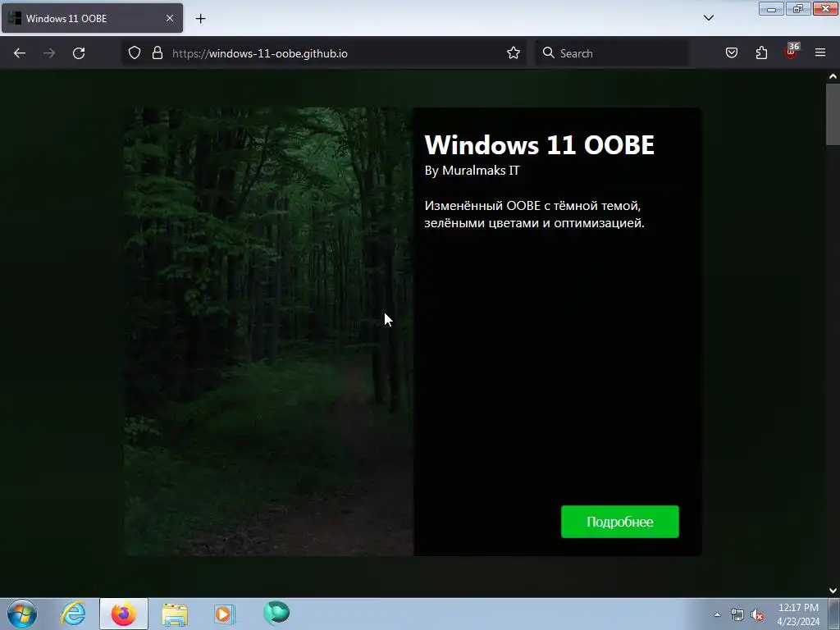Open uBlock Origin badge showing 36
This screenshot has height=630, width=840.
tap(792, 52)
